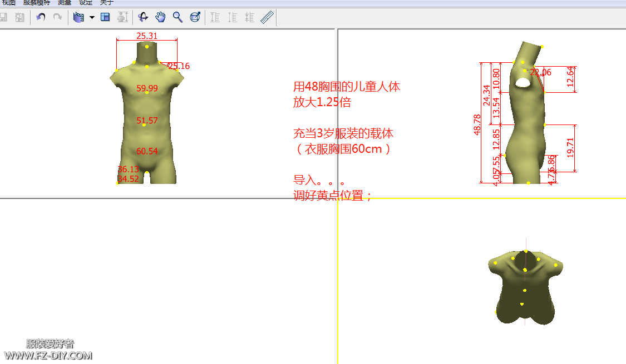Click thigh measurement value 36.13
Screen dimensions: 626x364
coord(128,169)
